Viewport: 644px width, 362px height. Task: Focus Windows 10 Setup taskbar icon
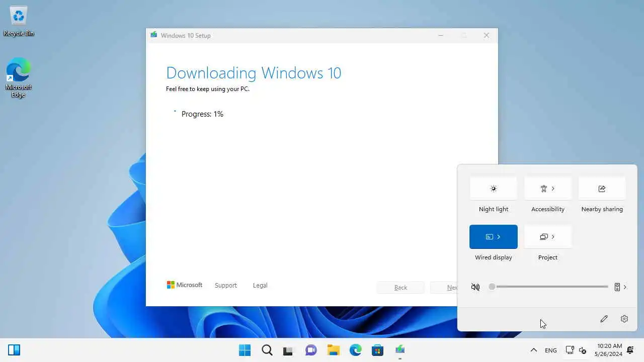400,350
